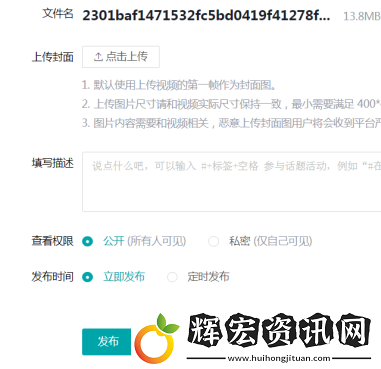Click the 填写描述 text box
This screenshot has width=381, height=369.
click(x=232, y=182)
